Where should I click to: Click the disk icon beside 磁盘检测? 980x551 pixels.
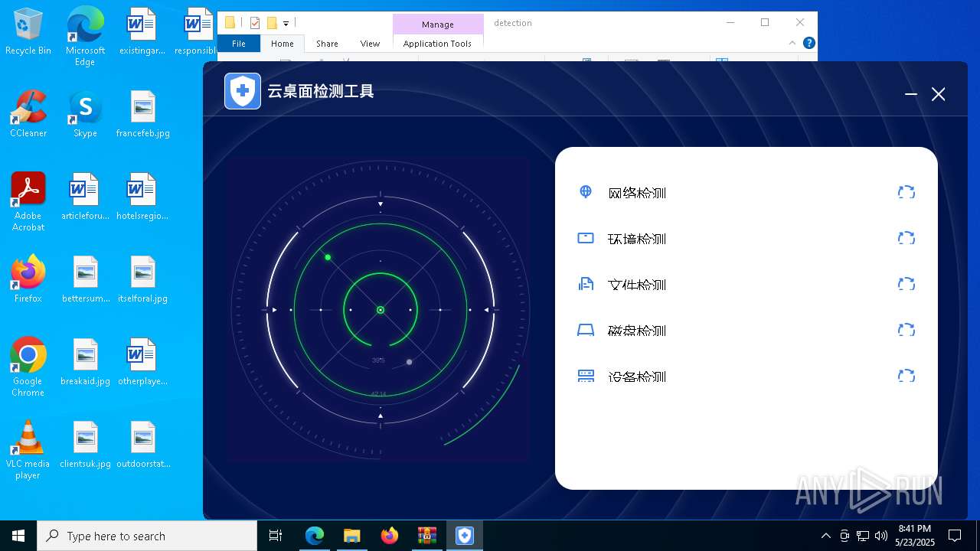(586, 330)
